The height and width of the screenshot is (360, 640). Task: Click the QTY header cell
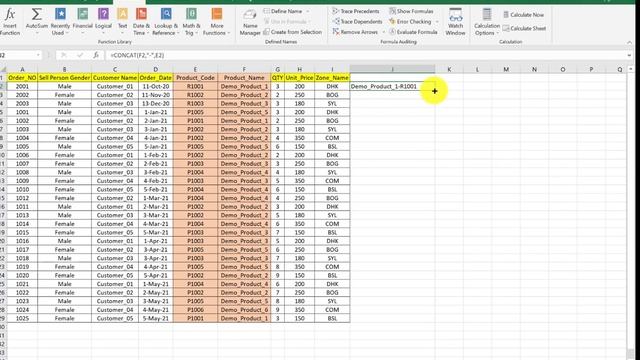tap(278, 78)
